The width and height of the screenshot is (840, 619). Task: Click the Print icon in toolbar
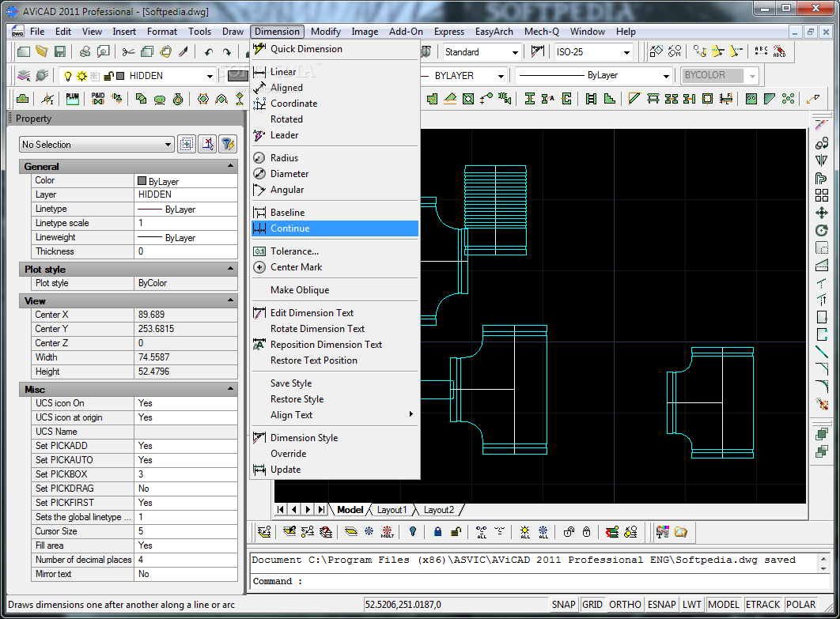[85, 52]
